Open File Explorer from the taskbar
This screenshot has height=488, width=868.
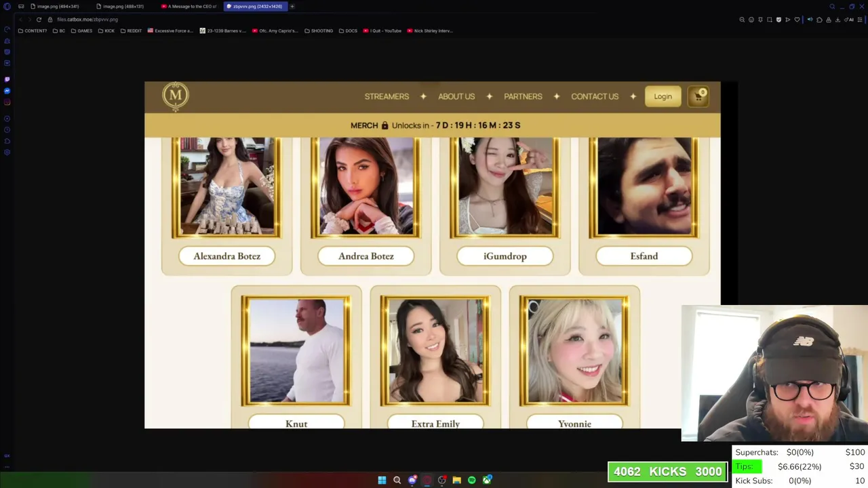pos(457,480)
